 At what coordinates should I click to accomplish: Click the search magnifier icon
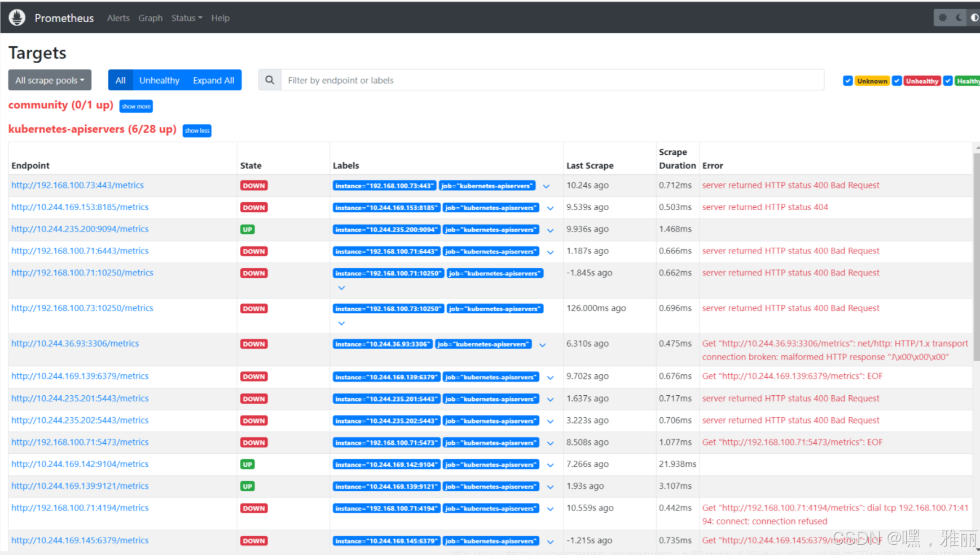[x=270, y=80]
